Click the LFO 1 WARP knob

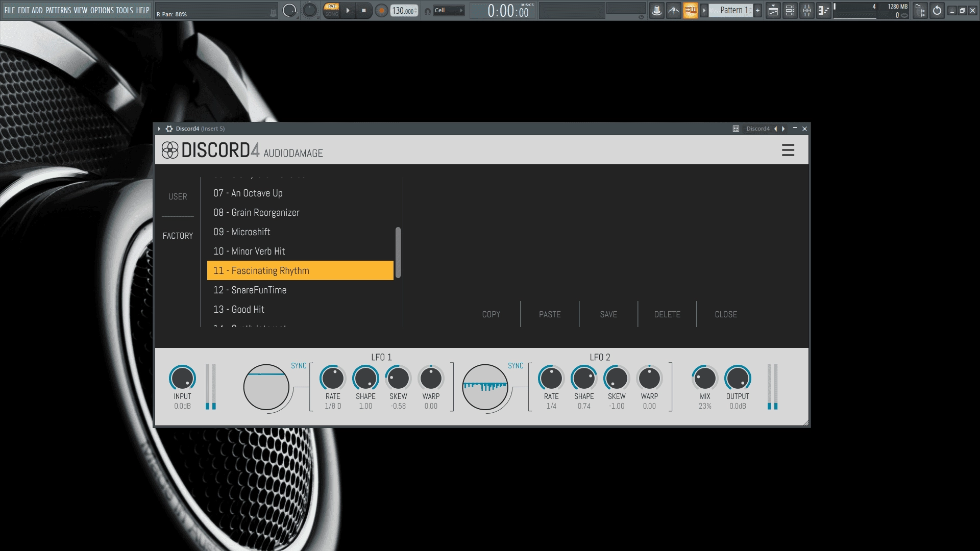[x=431, y=378]
